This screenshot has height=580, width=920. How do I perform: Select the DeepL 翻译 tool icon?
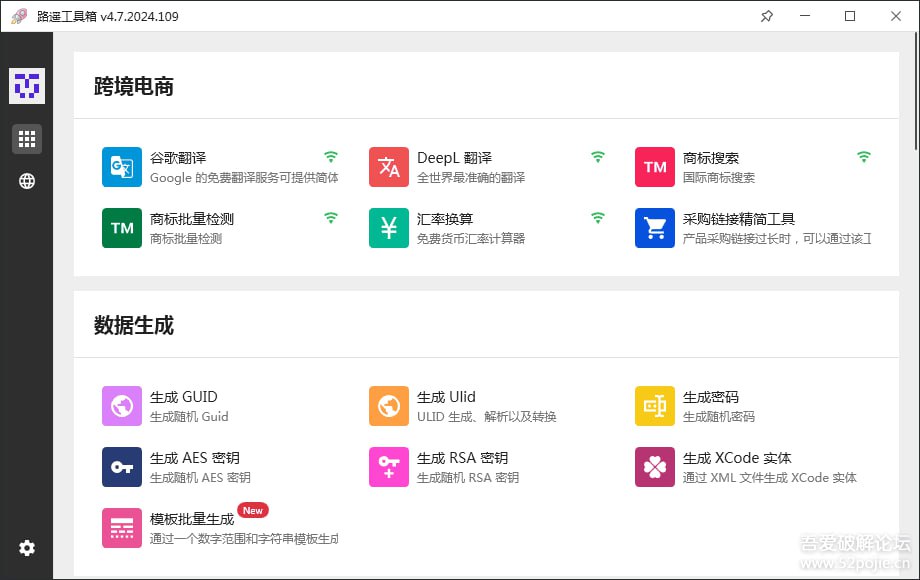(388, 167)
